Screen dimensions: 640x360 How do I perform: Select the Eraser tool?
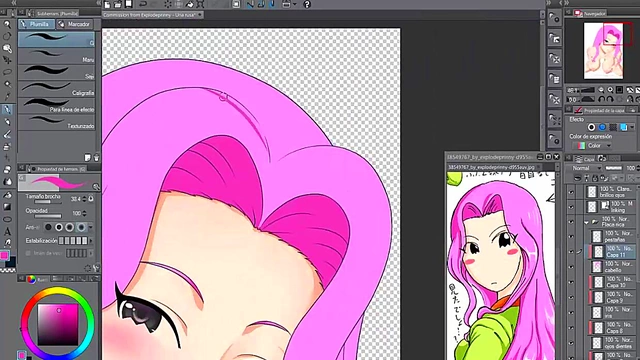(7, 170)
